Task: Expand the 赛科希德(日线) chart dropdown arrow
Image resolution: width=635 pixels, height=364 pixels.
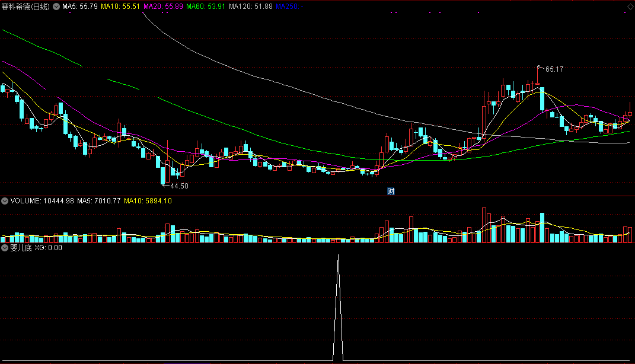Action: pyautogui.click(x=56, y=7)
